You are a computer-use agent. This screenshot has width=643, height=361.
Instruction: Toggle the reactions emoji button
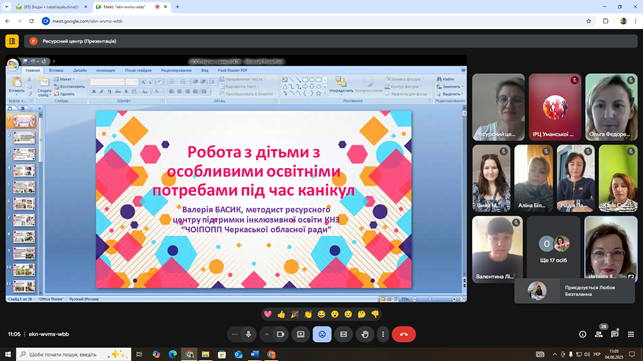click(322, 334)
